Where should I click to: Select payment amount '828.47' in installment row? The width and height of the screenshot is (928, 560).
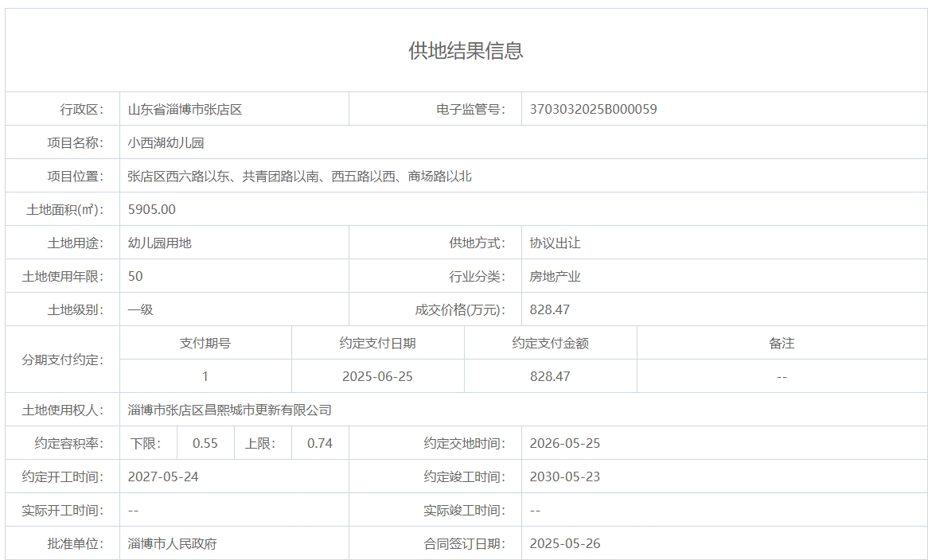tap(551, 377)
